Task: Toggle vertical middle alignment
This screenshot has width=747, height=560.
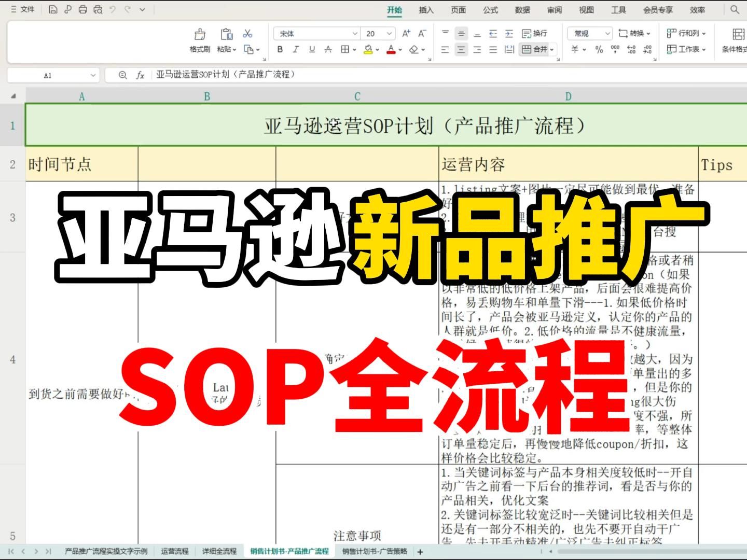Action: [x=461, y=34]
